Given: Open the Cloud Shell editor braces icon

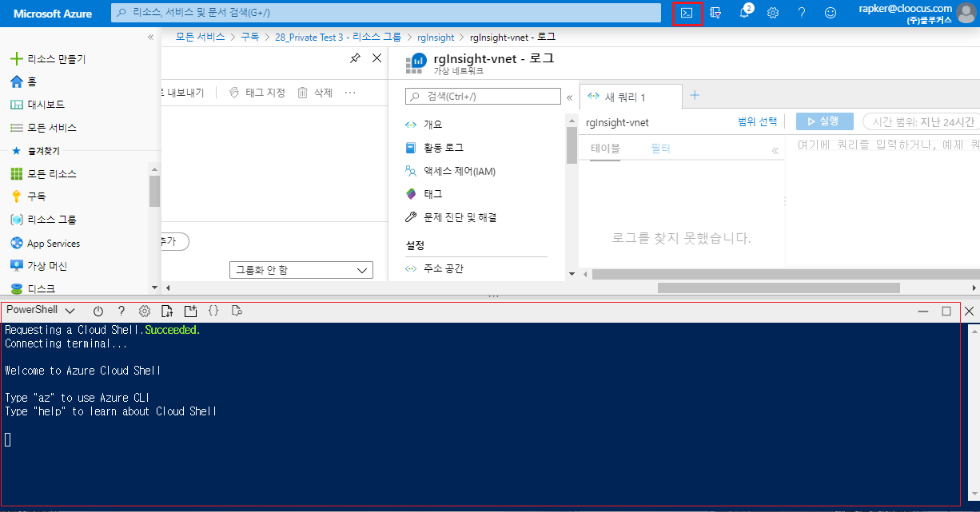Looking at the screenshot, I should [x=213, y=311].
